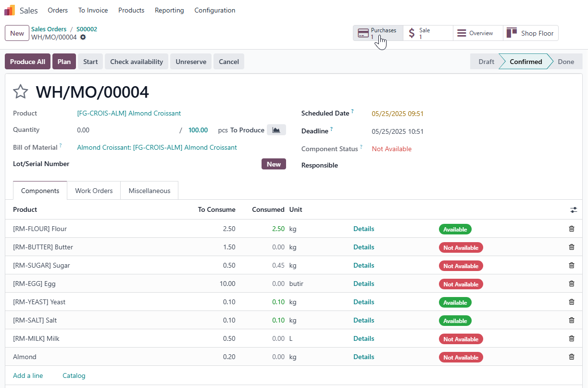Click the Available badge for Flour
The image size is (588, 388).
pos(455,229)
